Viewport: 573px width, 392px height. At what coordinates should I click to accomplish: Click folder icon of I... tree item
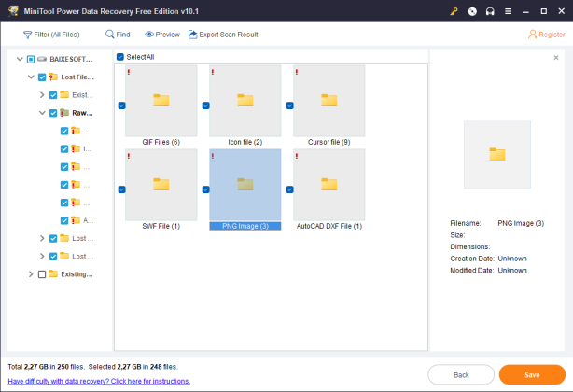pos(76,148)
